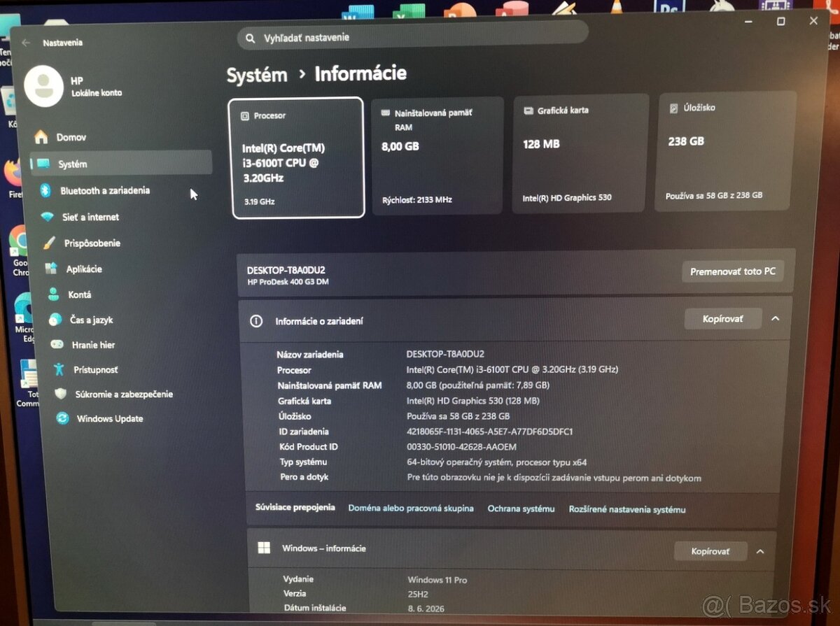
Task: Click Premenovať toto PC button
Action: 733,271
